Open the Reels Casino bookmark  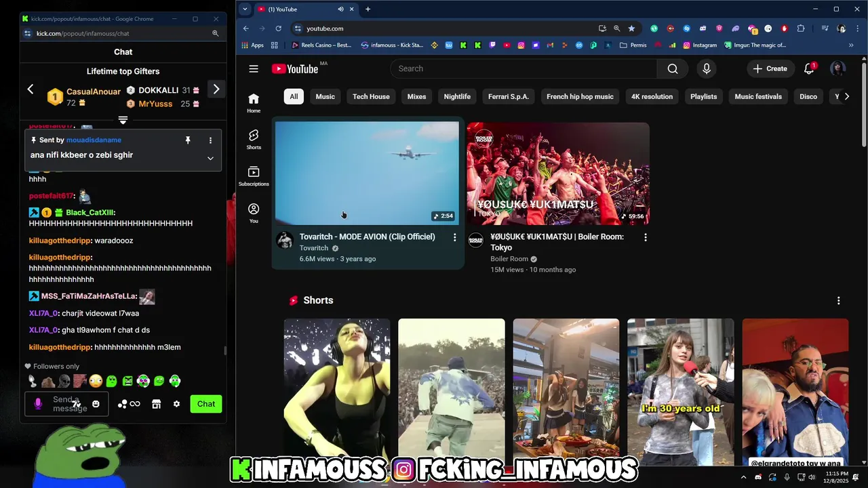click(x=321, y=45)
